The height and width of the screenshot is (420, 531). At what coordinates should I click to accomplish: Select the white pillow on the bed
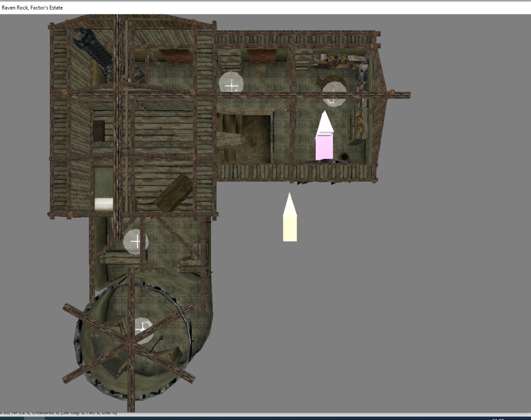pyautogui.click(x=104, y=204)
